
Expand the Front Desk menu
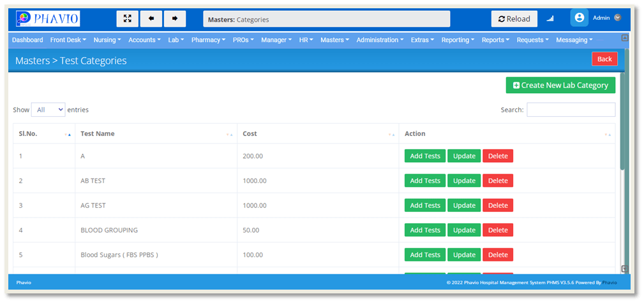(x=68, y=40)
